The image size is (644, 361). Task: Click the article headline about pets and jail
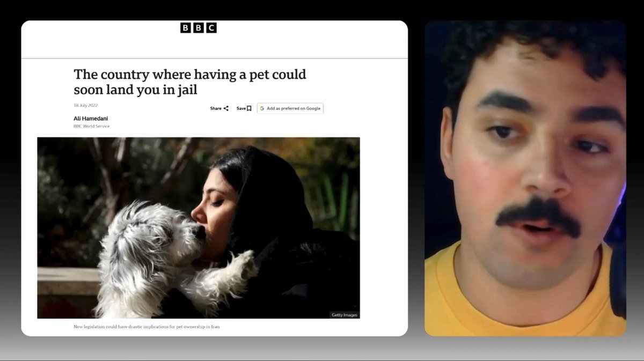(x=190, y=81)
